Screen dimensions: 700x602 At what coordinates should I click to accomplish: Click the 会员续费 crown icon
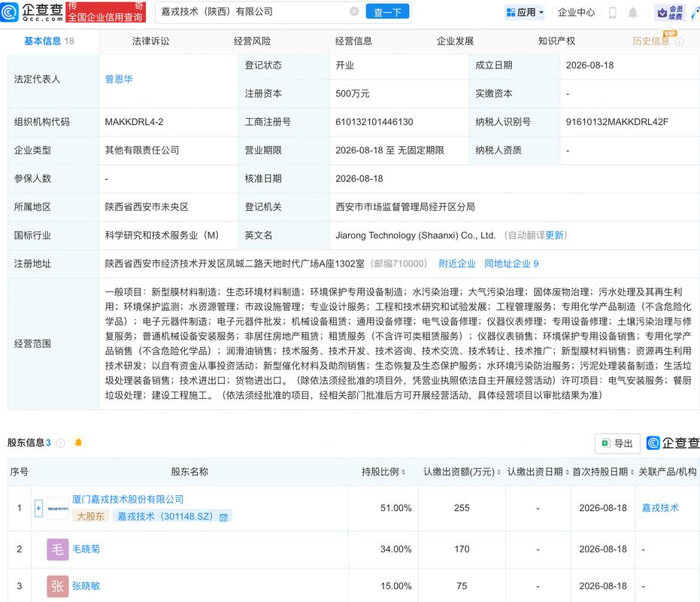(x=670, y=13)
